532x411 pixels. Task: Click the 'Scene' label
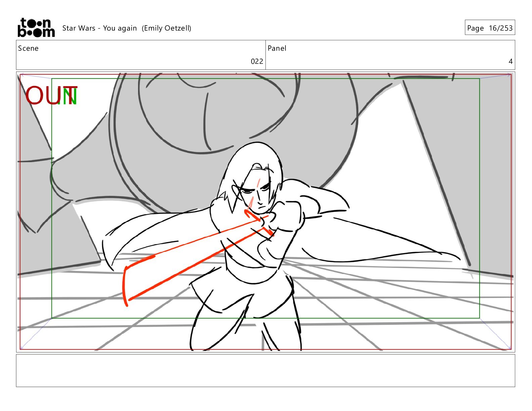tap(28, 48)
